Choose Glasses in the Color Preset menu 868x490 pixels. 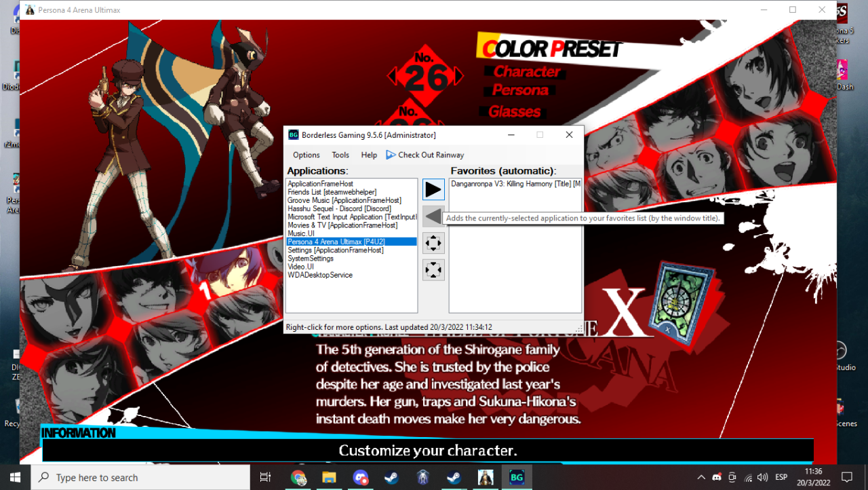(514, 111)
